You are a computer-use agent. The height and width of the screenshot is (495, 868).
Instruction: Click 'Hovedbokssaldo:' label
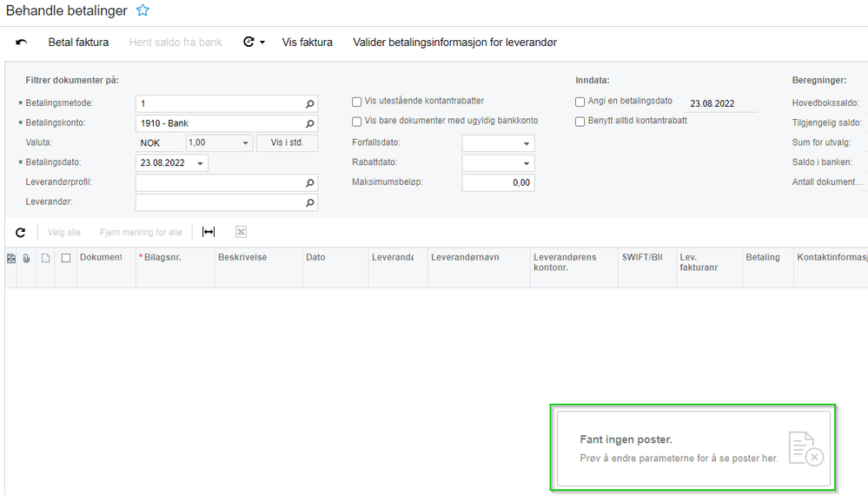click(825, 102)
